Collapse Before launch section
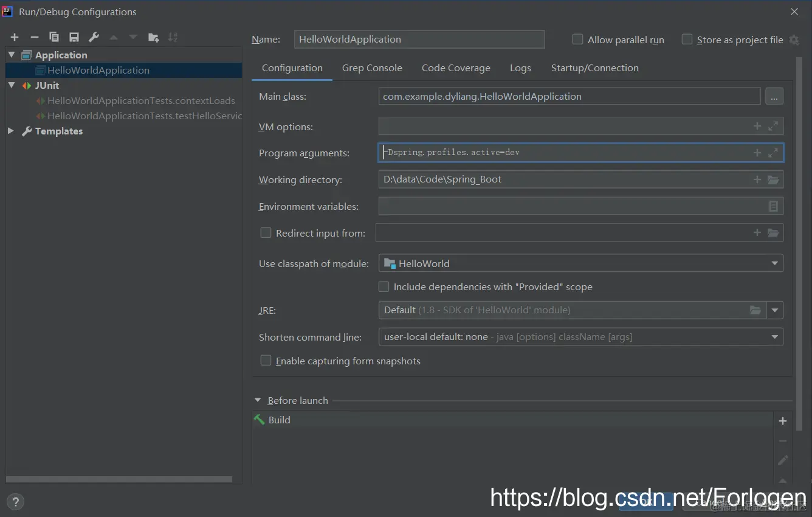Screen dimensions: 812x517 pyautogui.click(x=258, y=400)
